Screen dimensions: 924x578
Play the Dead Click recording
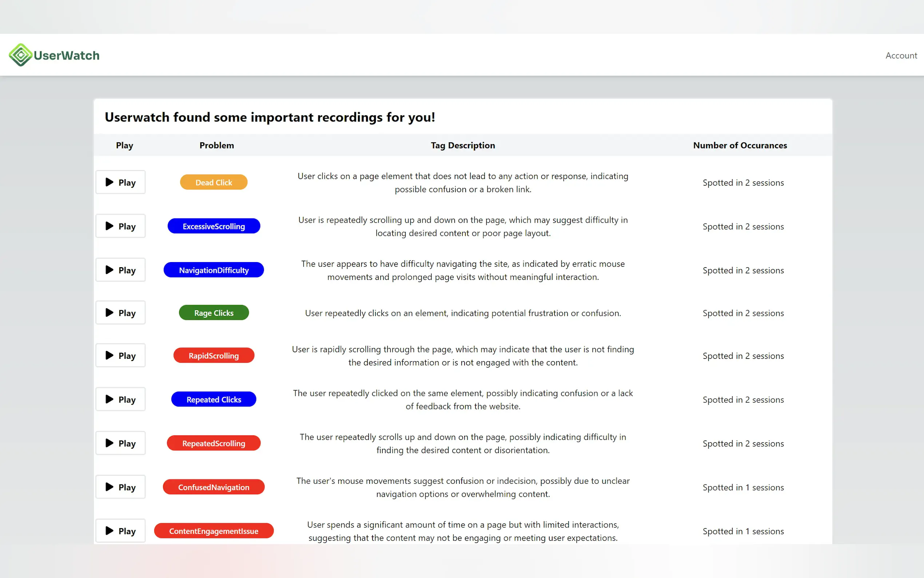[120, 182]
